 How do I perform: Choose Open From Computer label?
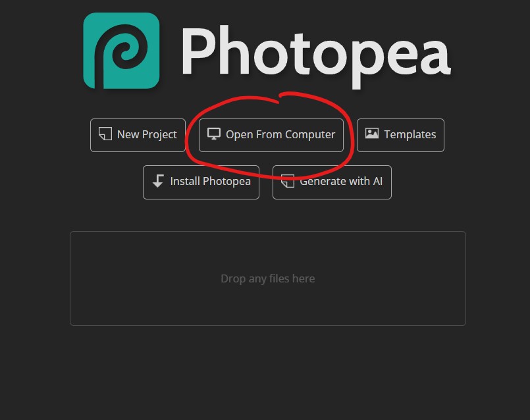tap(280, 134)
